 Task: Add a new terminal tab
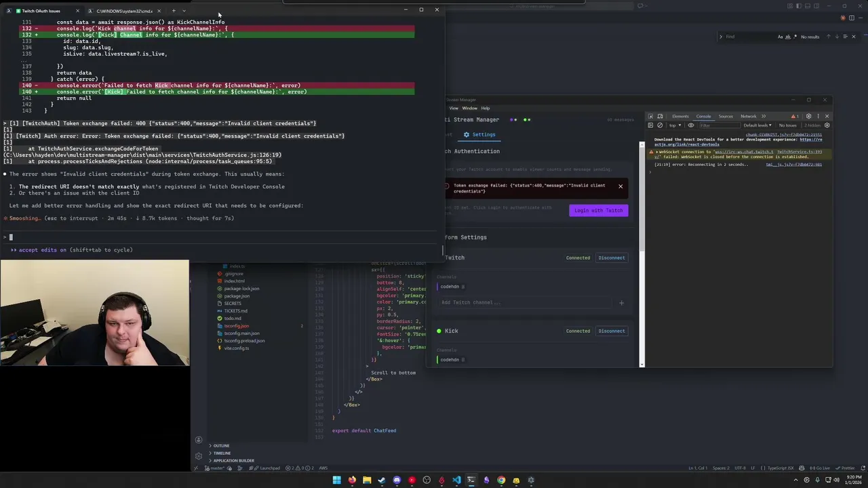coord(174,11)
